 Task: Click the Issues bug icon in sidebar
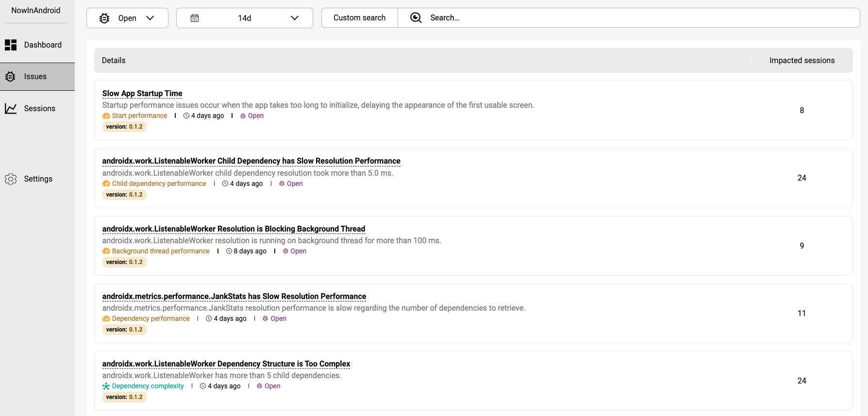[x=11, y=77]
